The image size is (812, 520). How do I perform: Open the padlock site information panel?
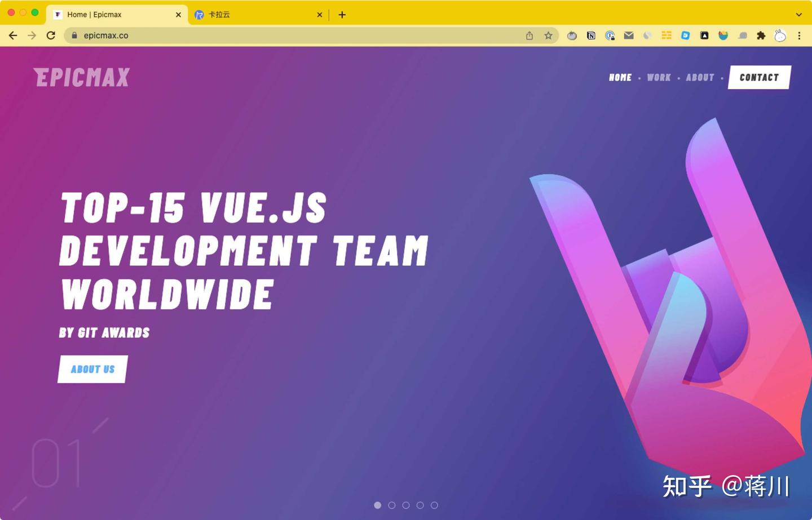pyautogui.click(x=74, y=35)
